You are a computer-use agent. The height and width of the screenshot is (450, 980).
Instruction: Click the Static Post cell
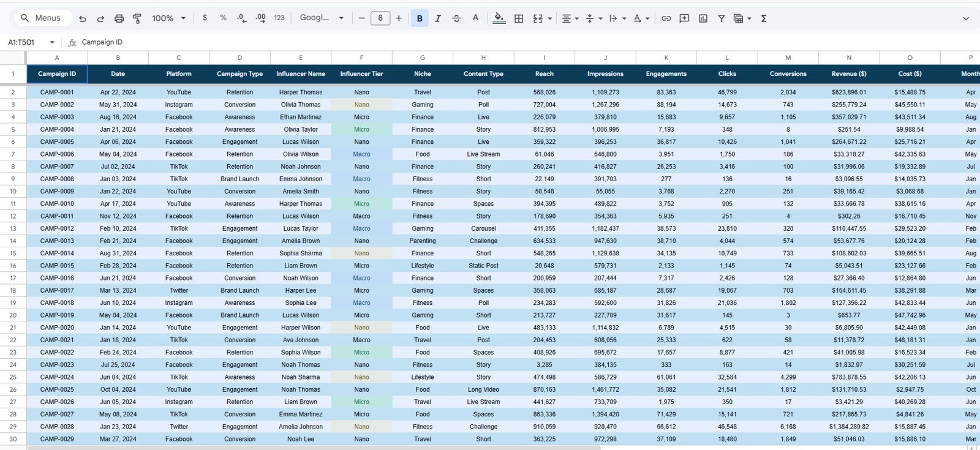pyautogui.click(x=483, y=266)
